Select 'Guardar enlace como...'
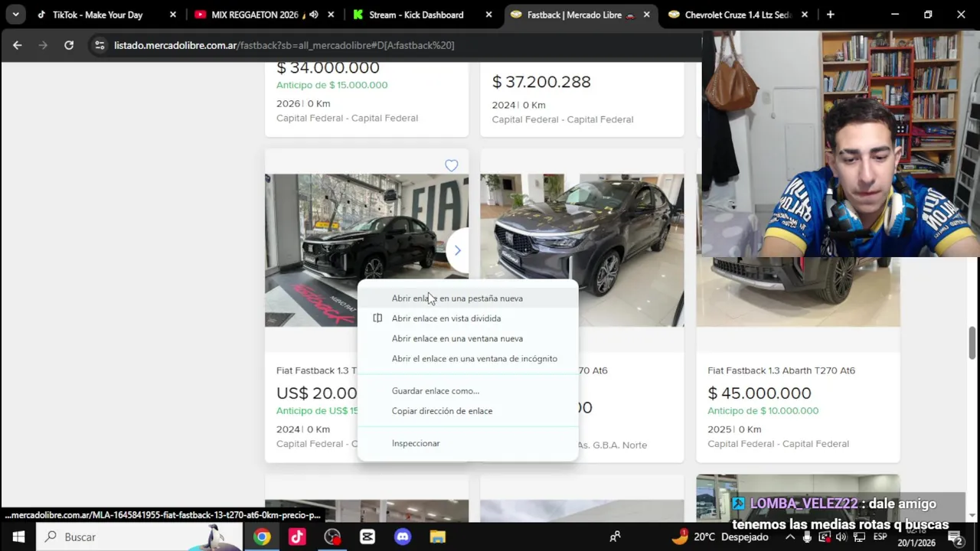Screen dimensions: 980x551 pos(467,391)
